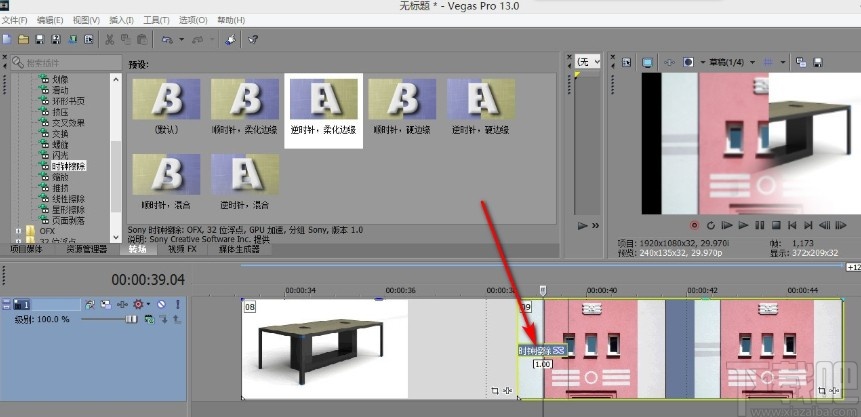Toggle split screen view in preview

click(688, 62)
